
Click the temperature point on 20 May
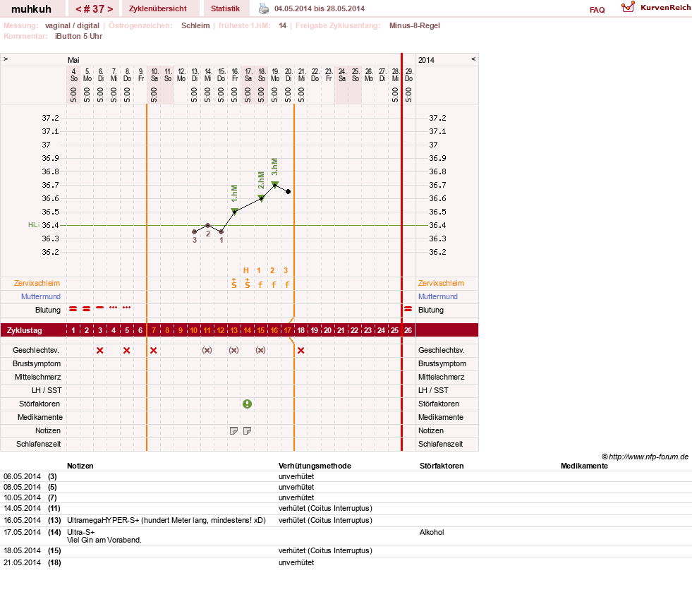click(x=289, y=192)
